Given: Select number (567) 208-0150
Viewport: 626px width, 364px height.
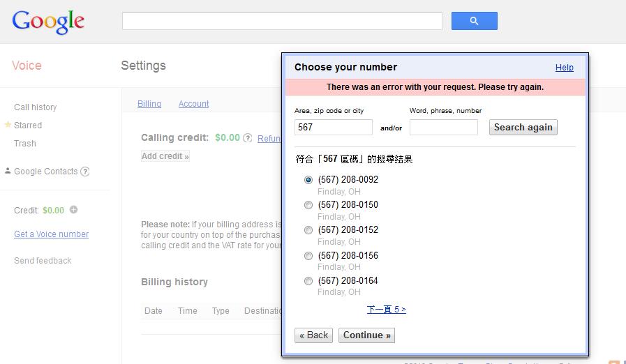Looking at the screenshot, I should click(308, 205).
